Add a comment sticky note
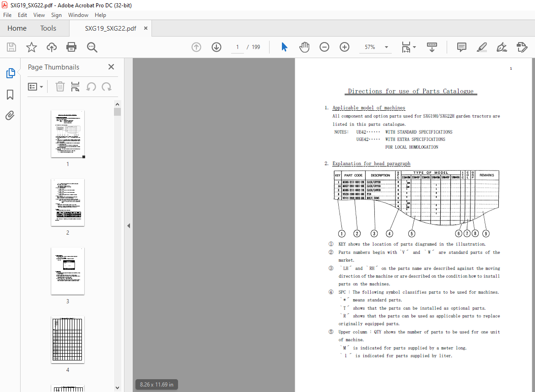 [x=461, y=47]
